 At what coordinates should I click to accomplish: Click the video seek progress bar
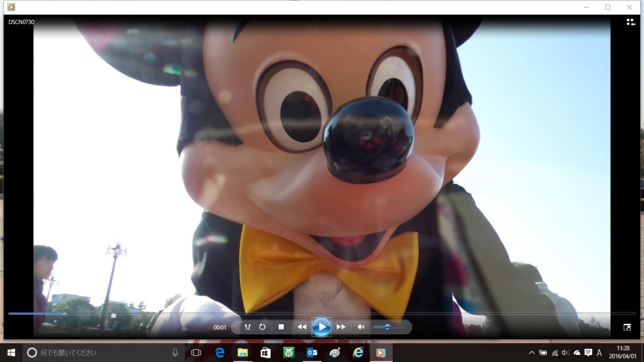(x=322, y=314)
